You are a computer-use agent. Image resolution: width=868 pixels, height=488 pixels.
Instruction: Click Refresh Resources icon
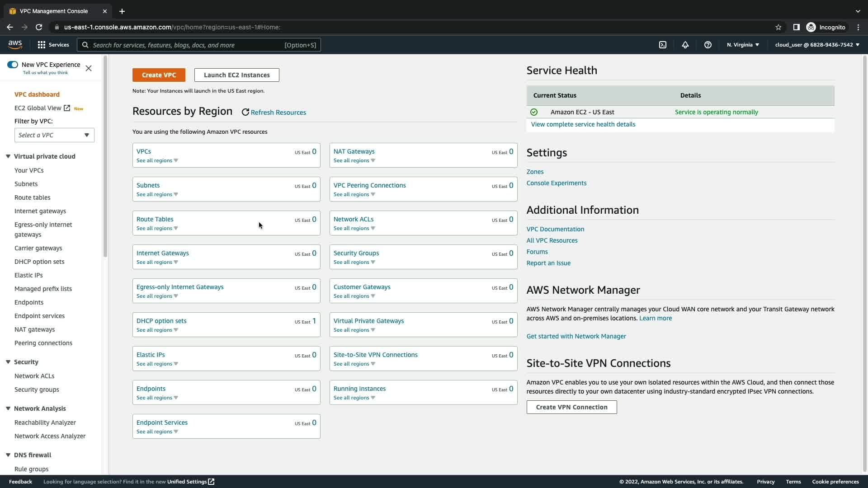click(x=245, y=113)
